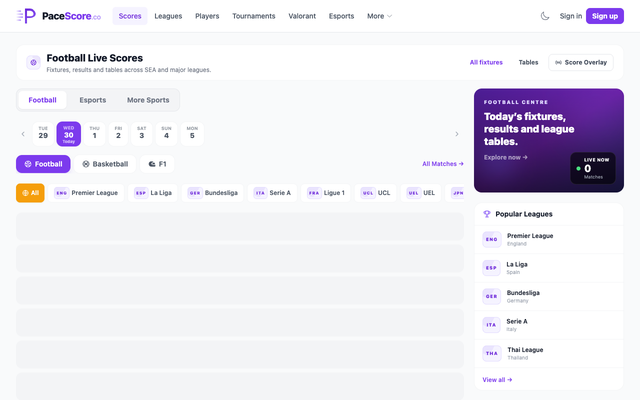The width and height of the screenshot is (640, 400).
Task: Switch to the Esports category tab
Action: point(93,100)
